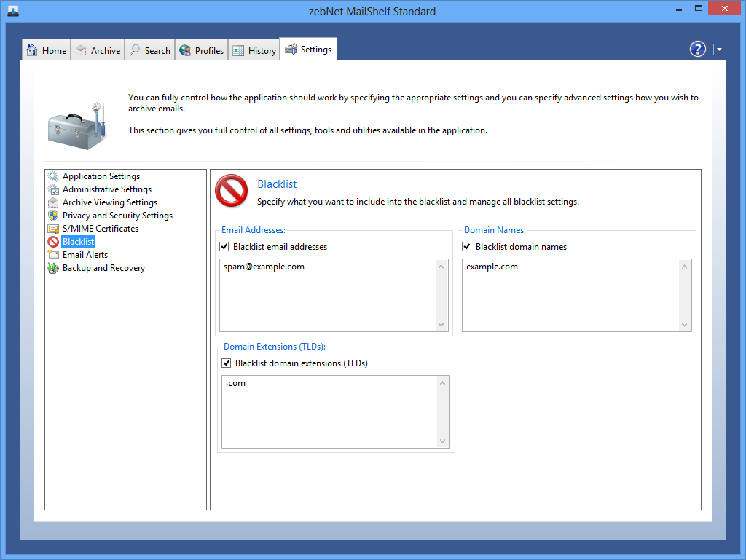
Task: Open the Profiles tab
Action: [201, 50]
